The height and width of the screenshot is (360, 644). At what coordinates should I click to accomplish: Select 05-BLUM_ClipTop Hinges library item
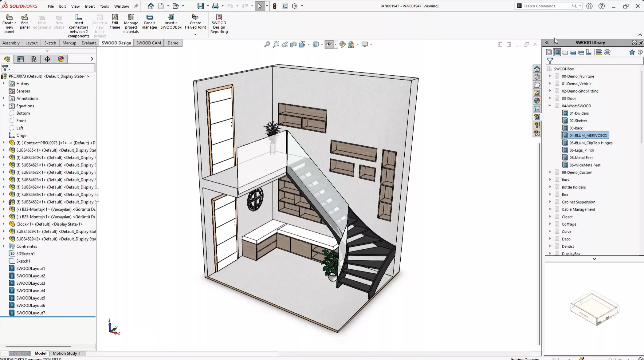[591, 143]
